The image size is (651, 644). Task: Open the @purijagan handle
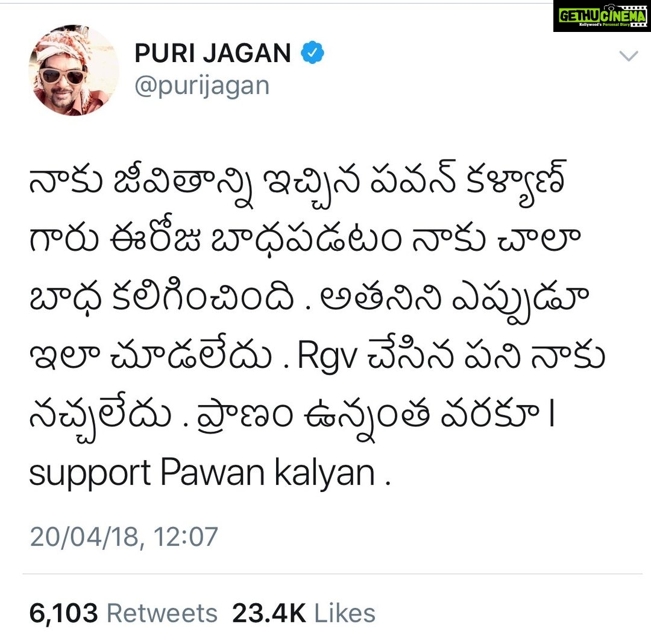202,86
